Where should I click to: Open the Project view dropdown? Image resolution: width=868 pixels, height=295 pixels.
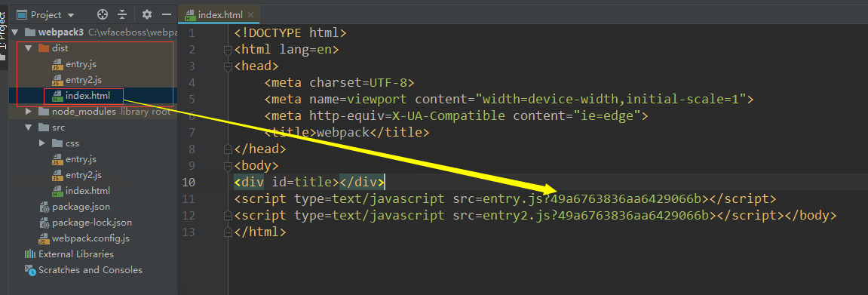(70, 15)
